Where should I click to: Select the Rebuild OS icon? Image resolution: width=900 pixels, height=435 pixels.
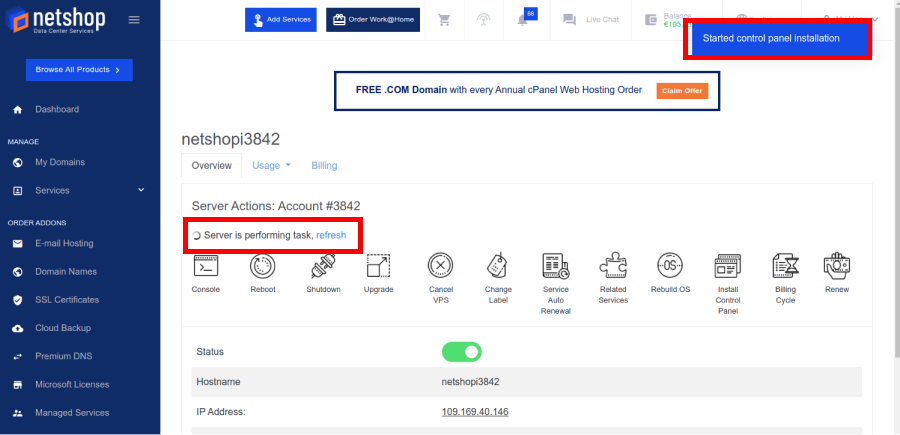(x=670, y=266)
